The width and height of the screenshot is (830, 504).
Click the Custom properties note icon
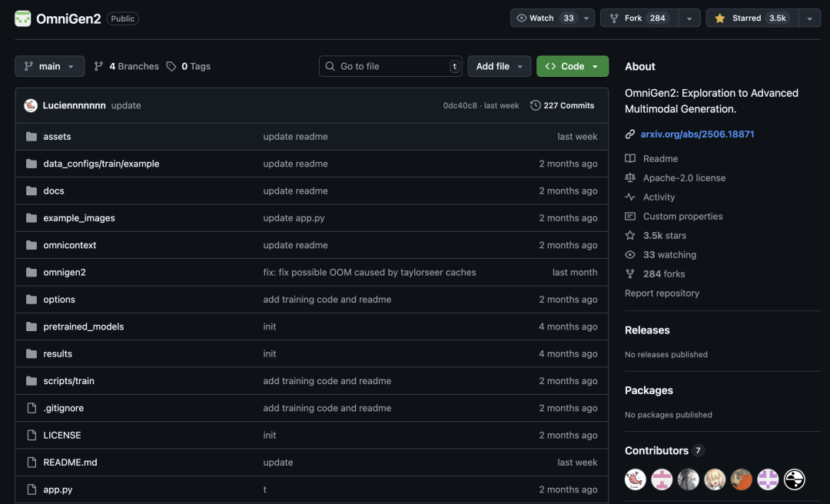tap(630, 216)
